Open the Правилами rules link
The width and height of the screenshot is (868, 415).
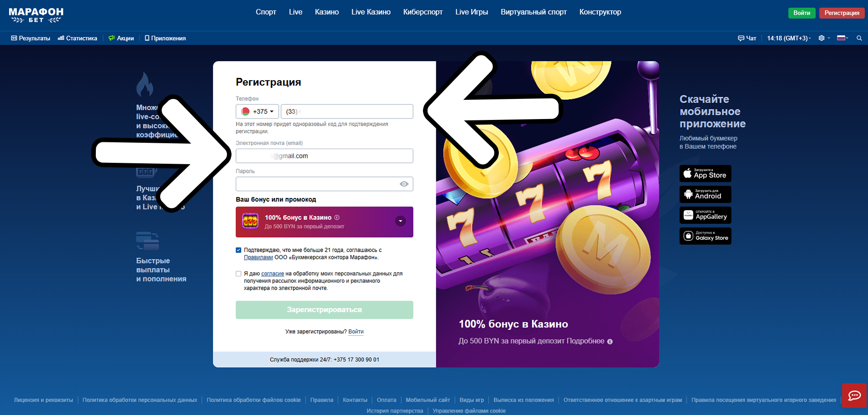click(258, 257)
